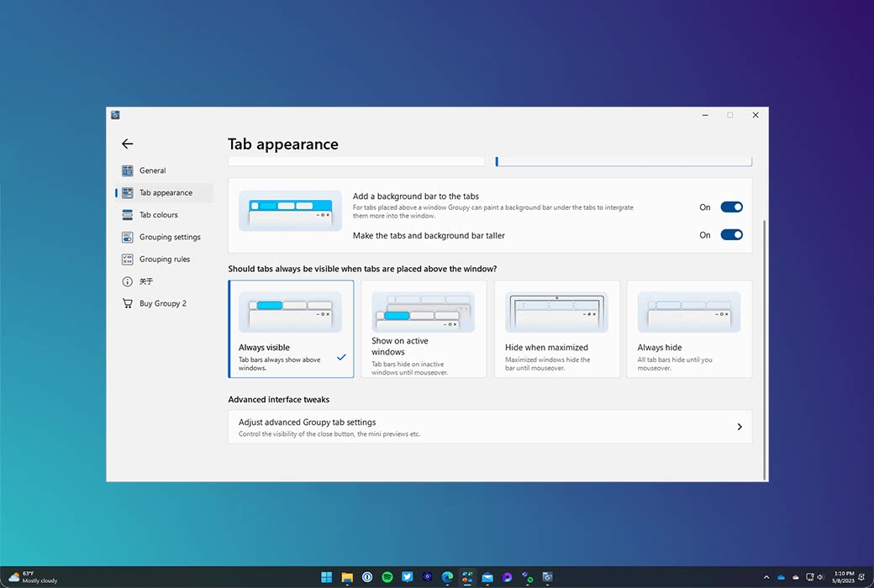Select the Always hide tab bar option

(x=689, y=329)
